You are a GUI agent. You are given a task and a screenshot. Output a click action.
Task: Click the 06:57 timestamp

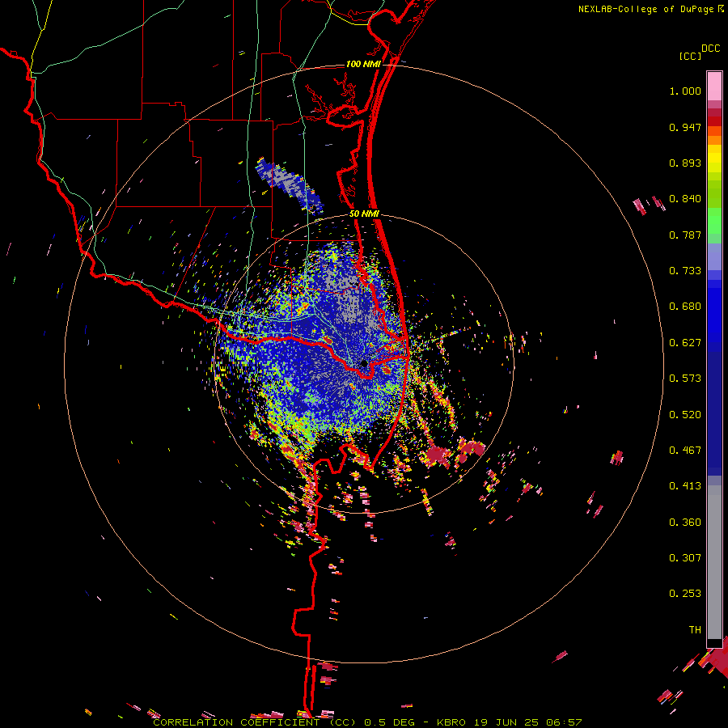[564, 722]
